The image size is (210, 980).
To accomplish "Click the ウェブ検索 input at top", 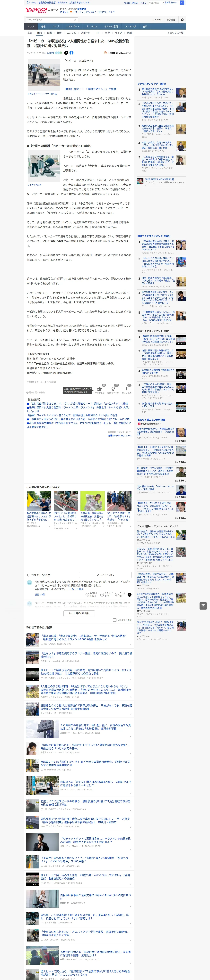I will (x=155, y=3).
